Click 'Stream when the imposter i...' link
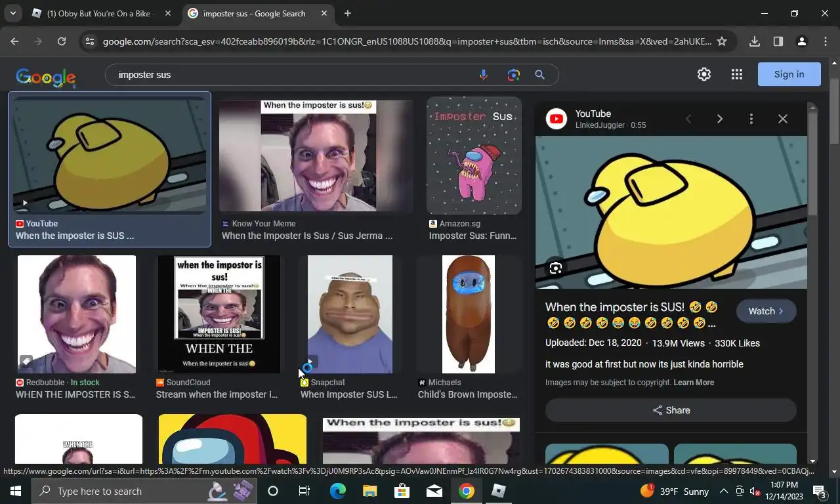The height and width of the screenshot is (504, 840). coord(217,394)
